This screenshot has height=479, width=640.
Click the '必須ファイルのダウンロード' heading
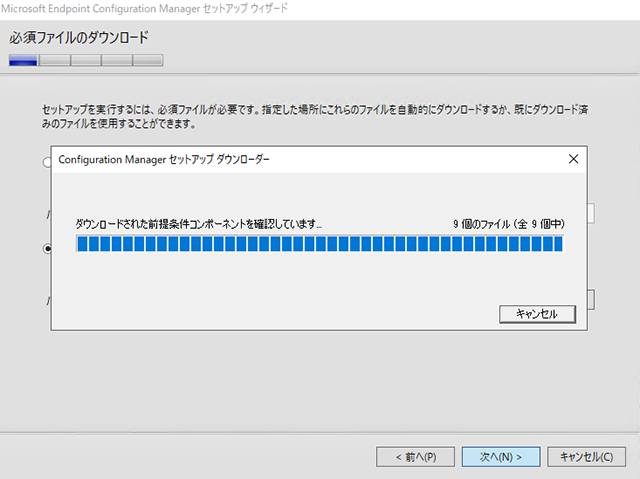79,38
